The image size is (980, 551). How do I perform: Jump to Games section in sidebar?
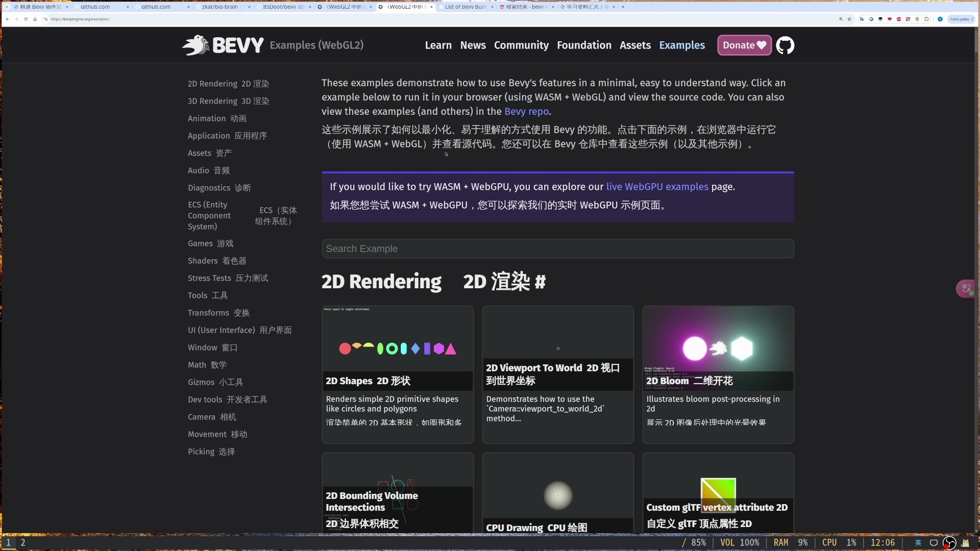tap(210, 243)
